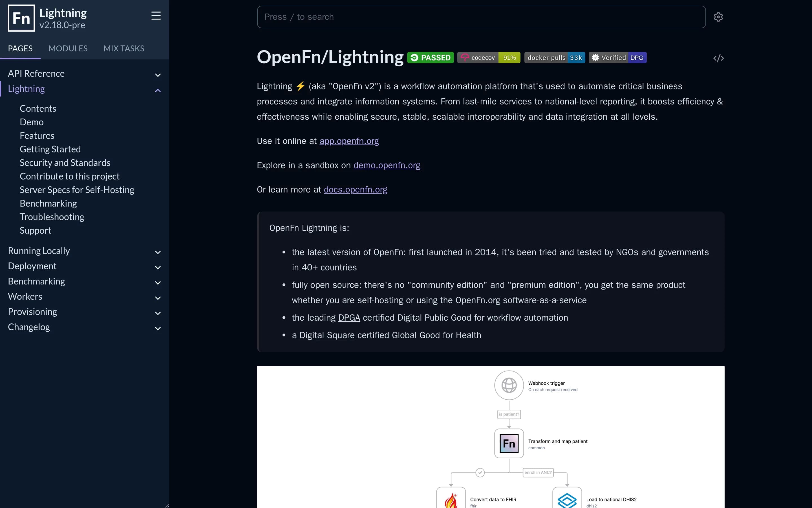This screenshot has height=508, width=812.
Task: Focus the search input field
Action: 481,17
